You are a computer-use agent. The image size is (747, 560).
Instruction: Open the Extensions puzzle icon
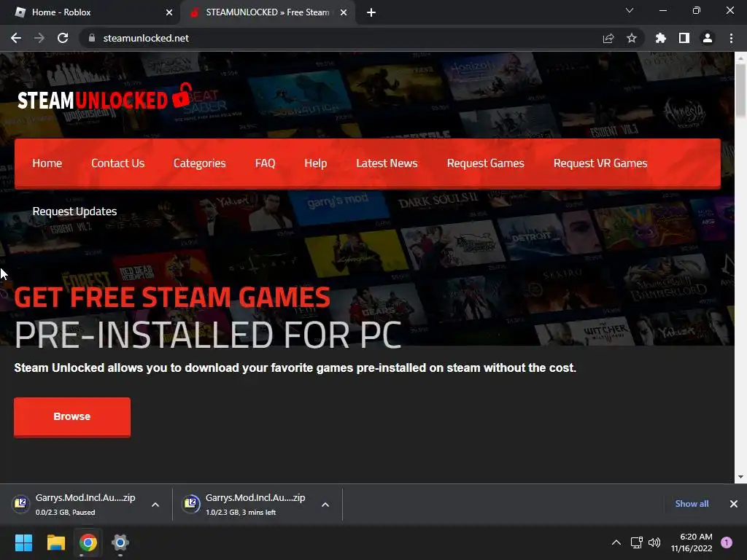[661, 38]
